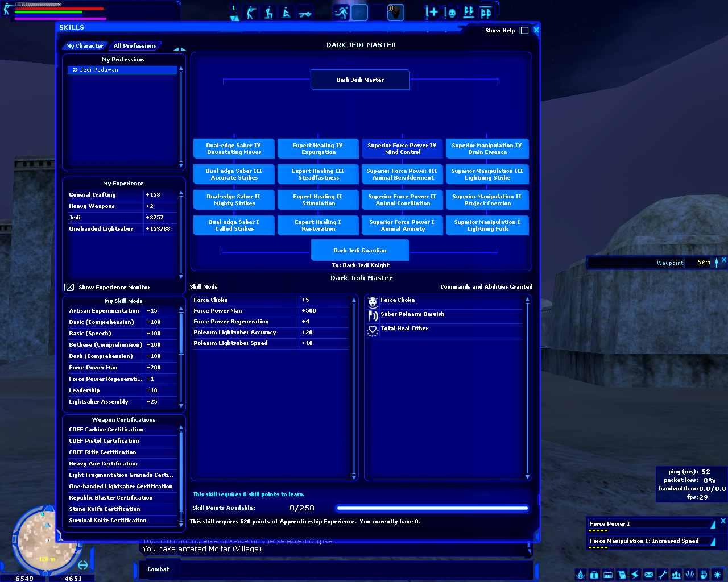Open mail via the envelope icon
This screenshot has height=582, width=728.
pyautogui.click(x=649, y=575)
